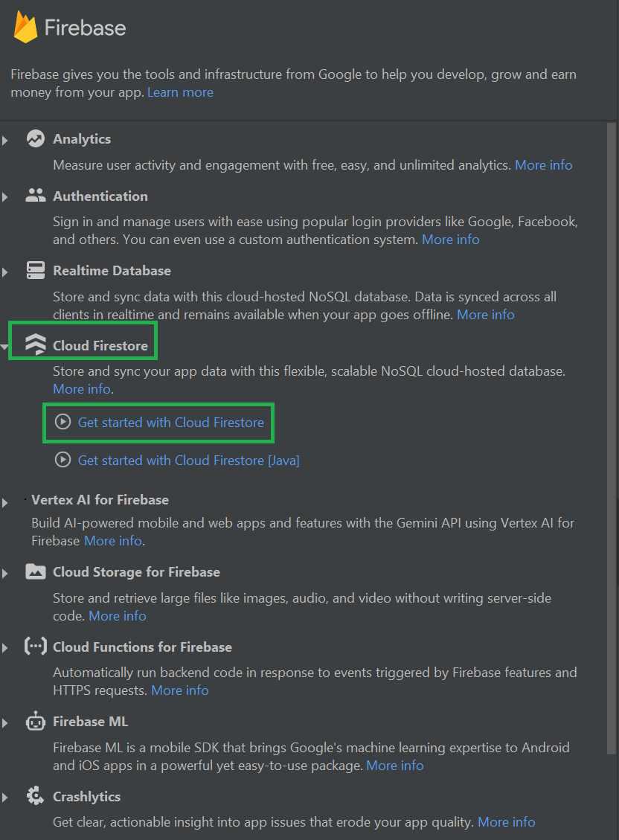Click the Cloud Firestore icon

click(x=35, y=344)
